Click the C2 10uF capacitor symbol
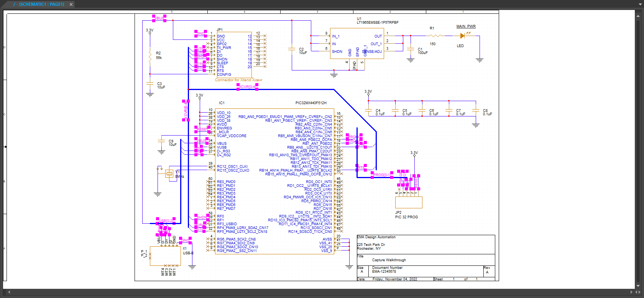This screenshot has width=644, height=298. [x=292, y=49]
